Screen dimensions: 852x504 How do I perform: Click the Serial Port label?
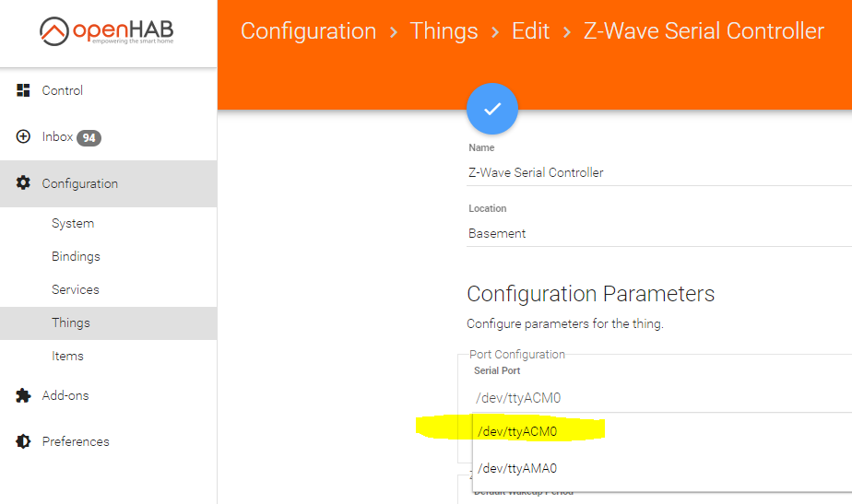point(497,370)
